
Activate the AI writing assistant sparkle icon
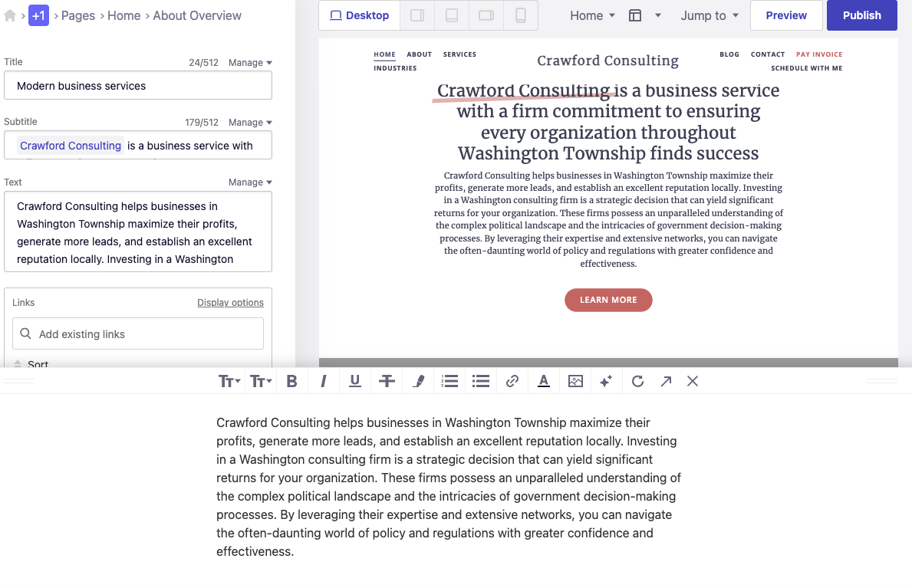point(606,381)
